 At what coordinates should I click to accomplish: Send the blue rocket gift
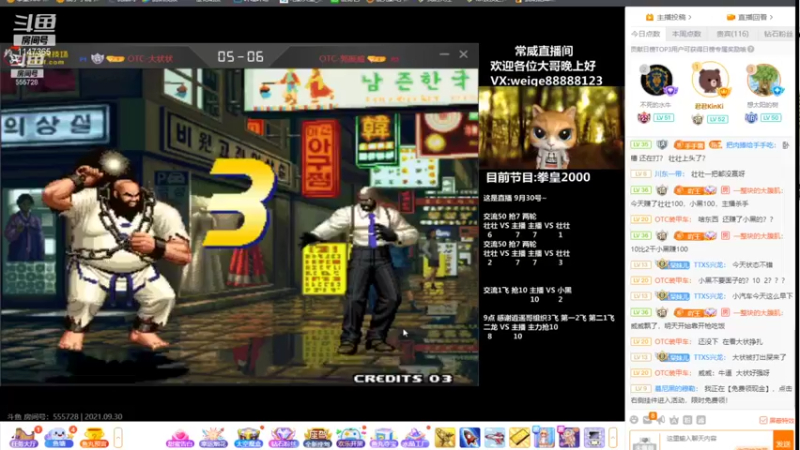click(470, 438)
